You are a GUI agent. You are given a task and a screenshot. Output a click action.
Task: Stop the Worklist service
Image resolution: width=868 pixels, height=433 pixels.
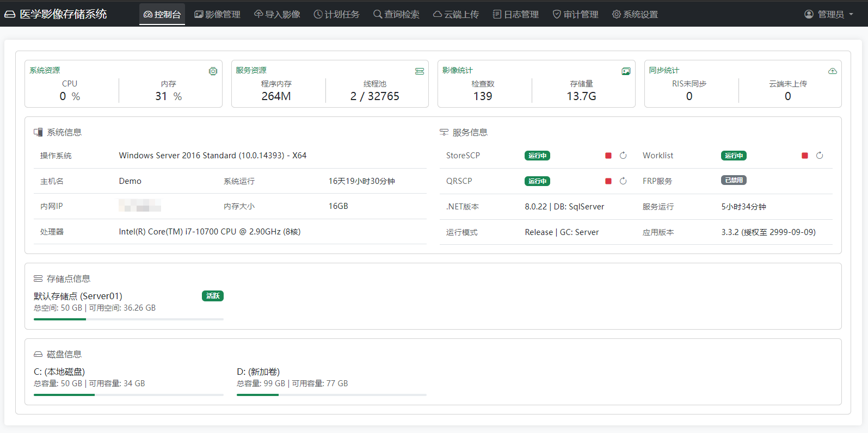tap(805, 156)
